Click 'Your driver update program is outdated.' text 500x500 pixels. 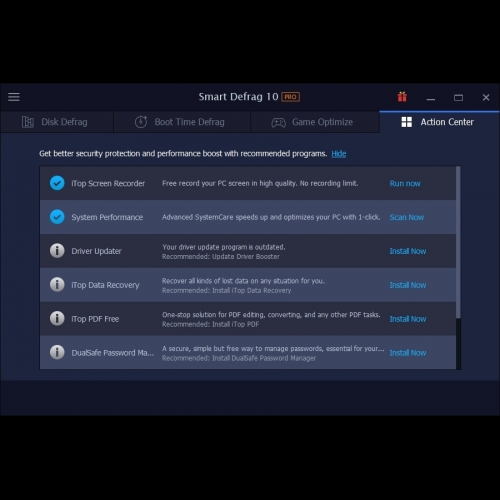click(224, 247)
